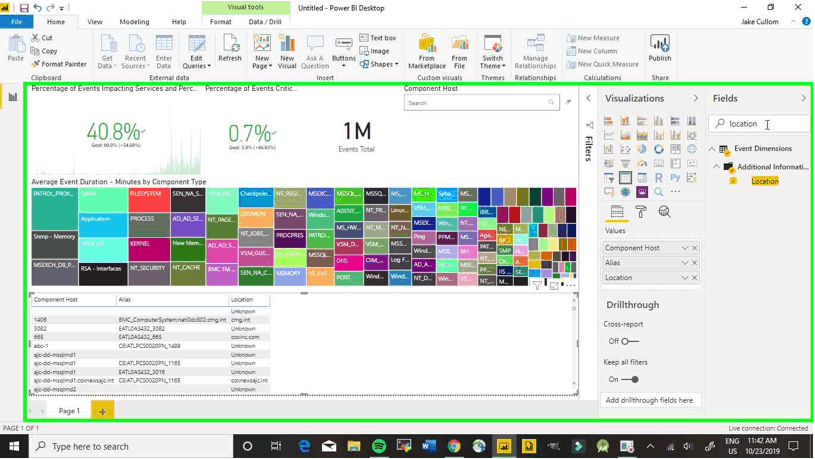The image size is (815, 459).
Task: Click Add drillthrough fields here well
Action: pyautogui.click(x=649, y=400)
